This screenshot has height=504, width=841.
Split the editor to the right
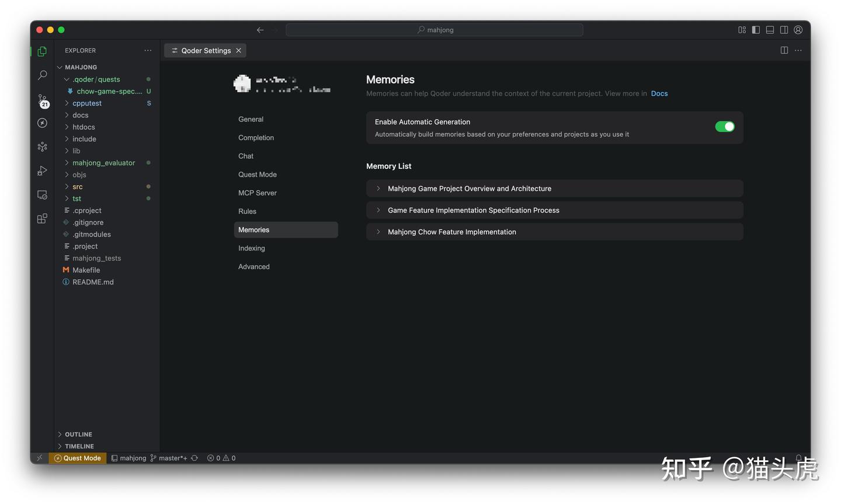pos(784,51)
